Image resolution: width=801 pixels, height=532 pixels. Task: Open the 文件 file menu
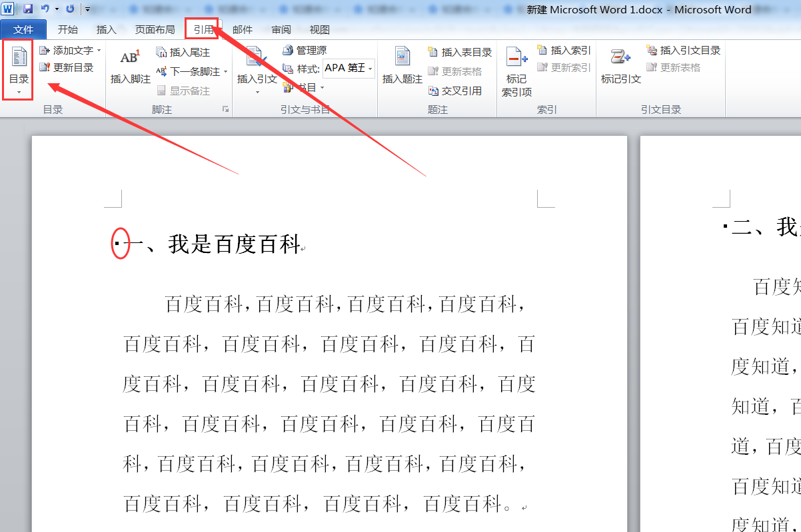tap(23, 29)
